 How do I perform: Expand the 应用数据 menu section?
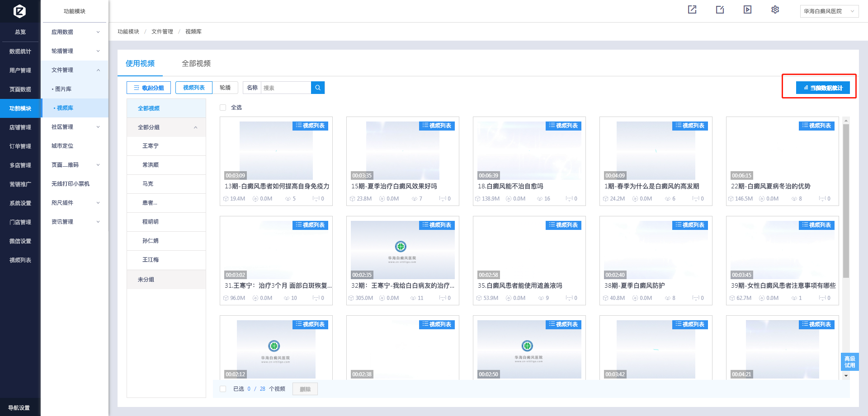click(x=75, y=32)
